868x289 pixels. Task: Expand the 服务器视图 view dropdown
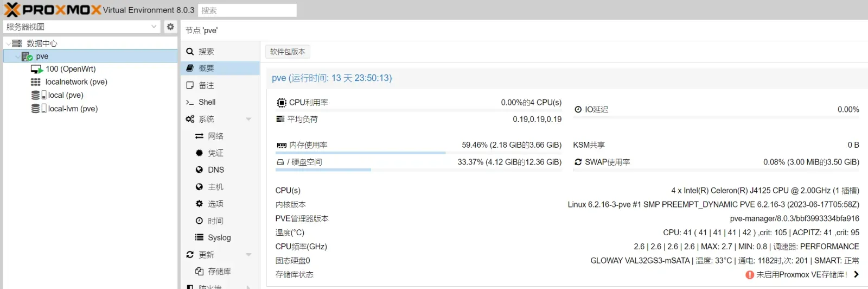click(154, 27)
